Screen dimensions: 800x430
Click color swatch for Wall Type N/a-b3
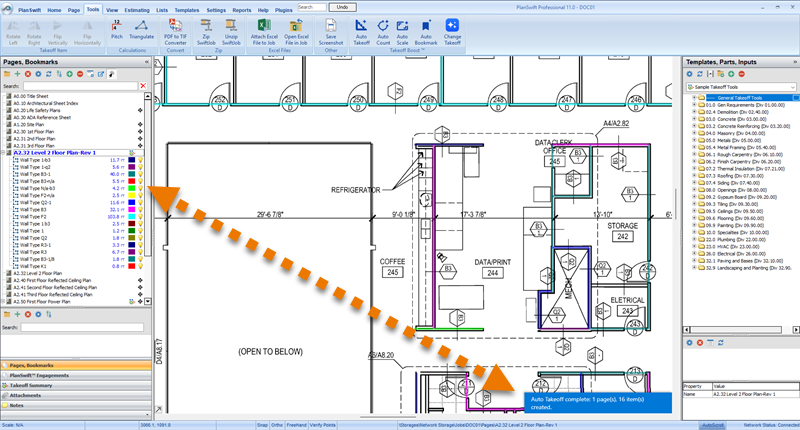[132, 188]
